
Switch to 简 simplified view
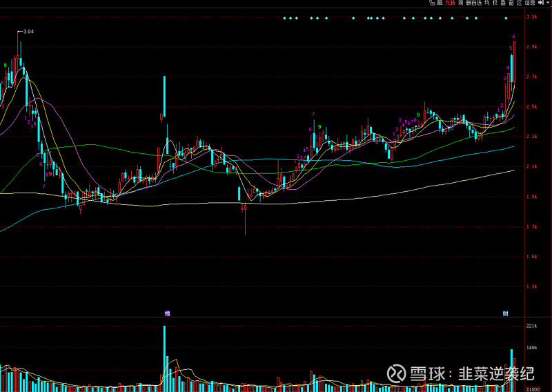tap(460, 3)
